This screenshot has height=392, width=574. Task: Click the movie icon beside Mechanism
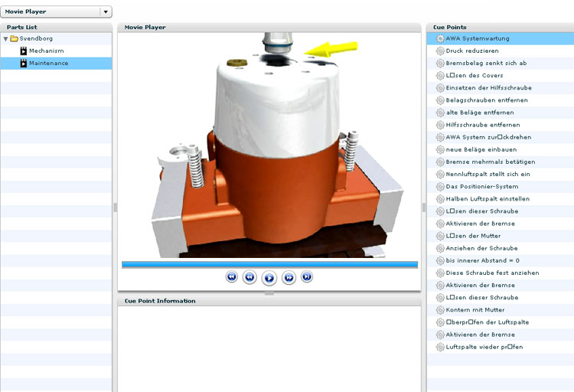(x=24, y=51)
